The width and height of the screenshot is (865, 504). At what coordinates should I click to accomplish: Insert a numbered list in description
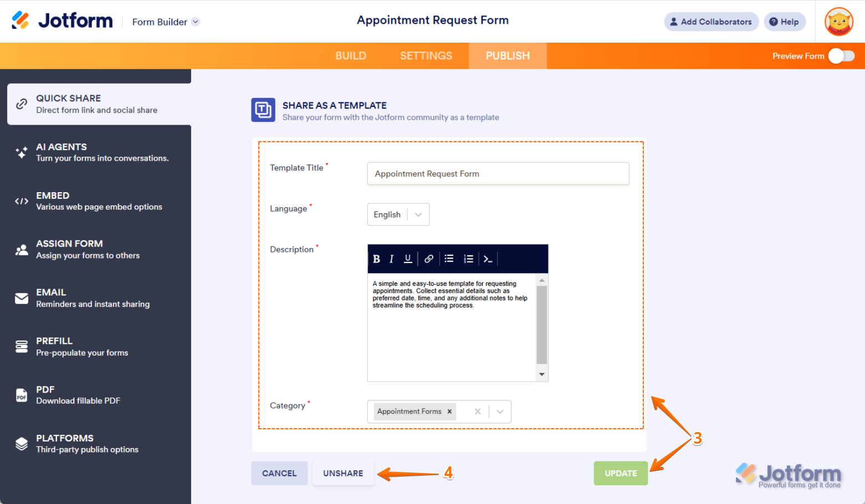(x=468, y=259)
